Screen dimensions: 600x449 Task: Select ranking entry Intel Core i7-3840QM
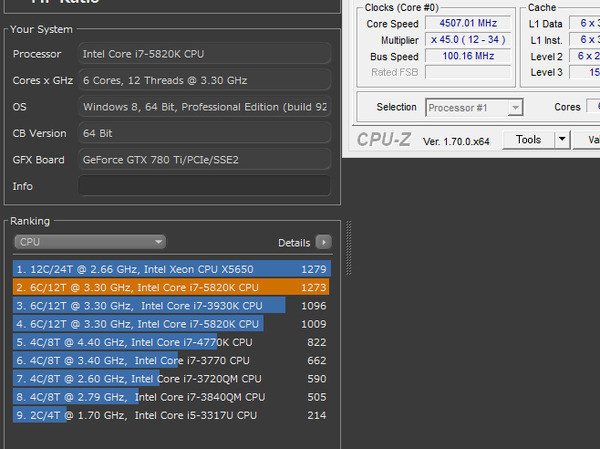[x=171, y=397]
